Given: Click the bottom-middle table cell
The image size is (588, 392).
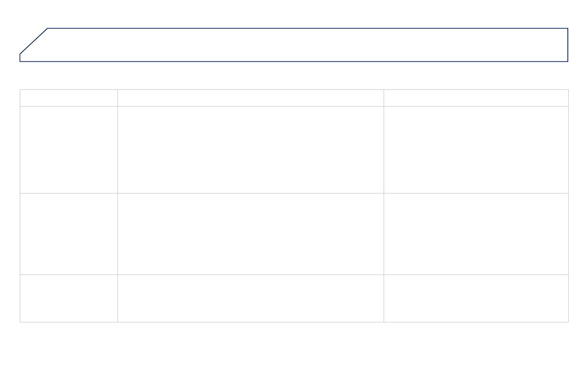Looking at the screenshot, I should [x=251, y=298].
